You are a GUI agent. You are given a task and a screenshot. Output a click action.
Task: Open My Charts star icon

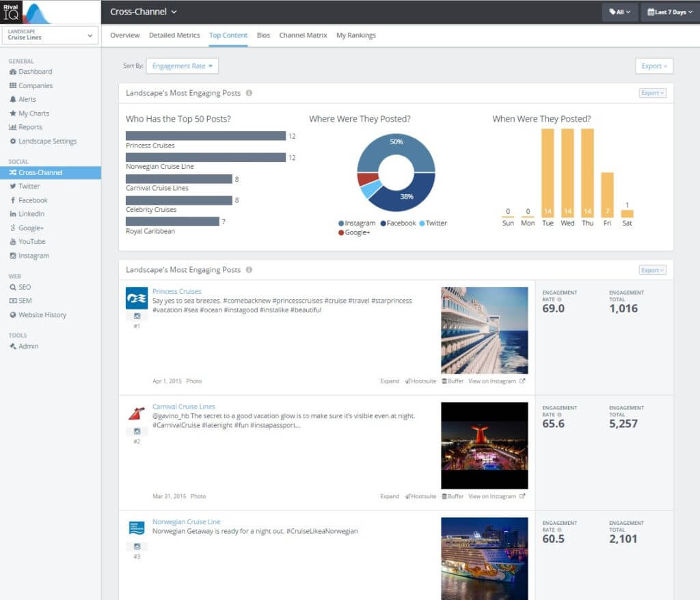(x=12, y=113)
